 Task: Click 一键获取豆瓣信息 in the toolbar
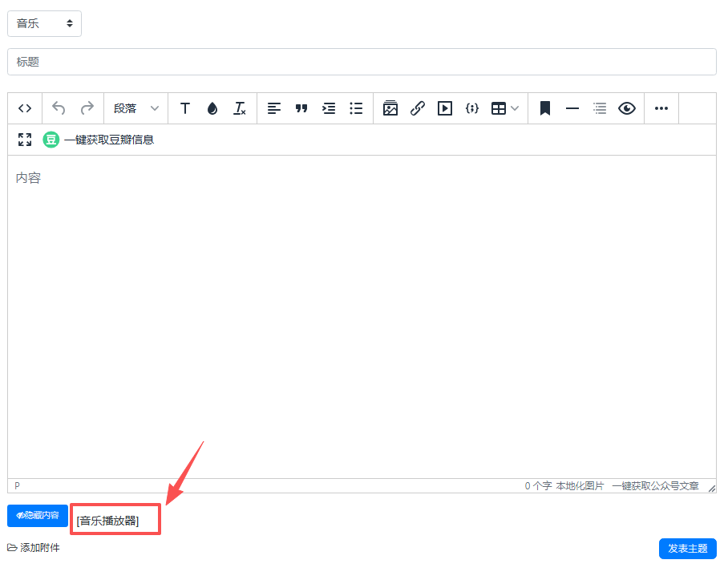[x=99, y=140]
